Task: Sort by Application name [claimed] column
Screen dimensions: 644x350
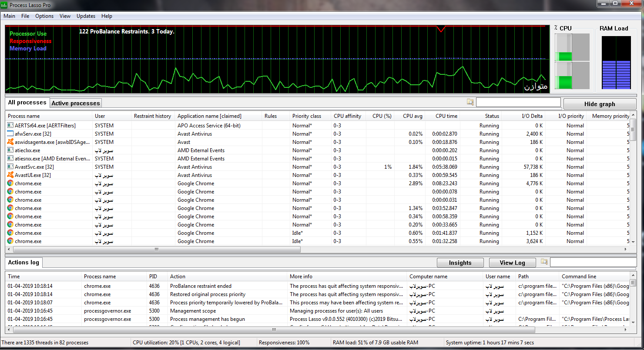Action: point(218,116)
